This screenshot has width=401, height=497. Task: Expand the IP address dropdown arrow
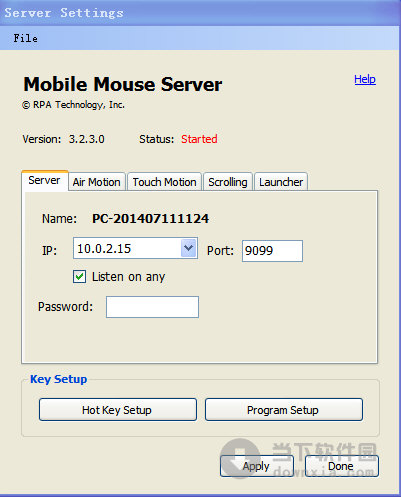click(188, 248)
